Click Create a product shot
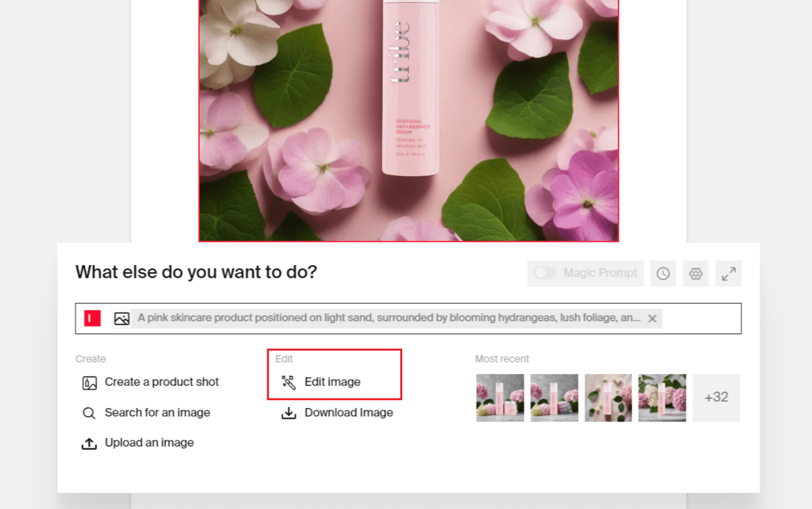Screen dimensions: 812x509 [x=161, y=382]
